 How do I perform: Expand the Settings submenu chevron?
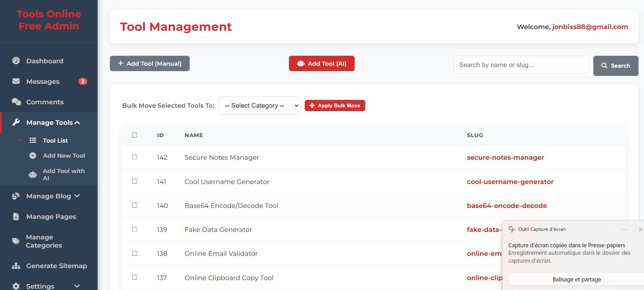tap(77, 286)
